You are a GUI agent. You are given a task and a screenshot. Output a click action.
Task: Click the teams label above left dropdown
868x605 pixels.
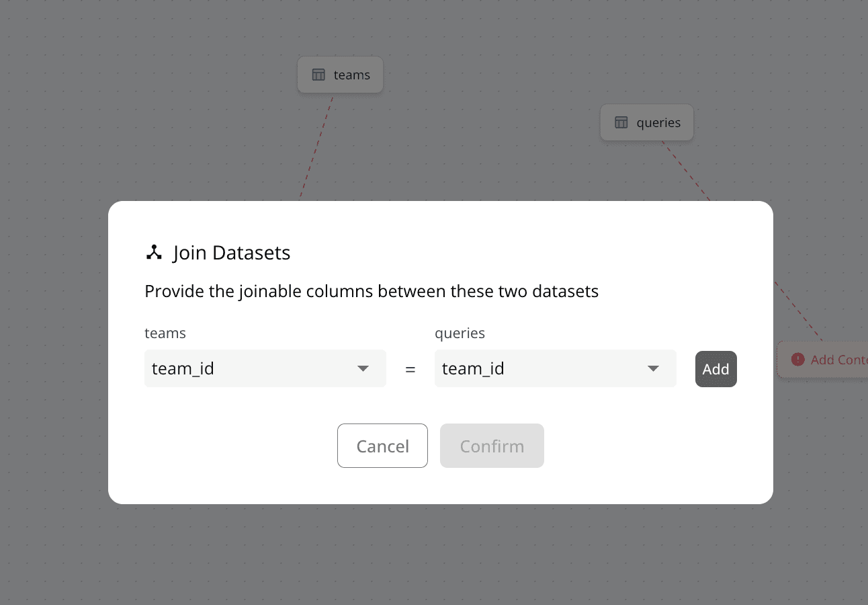click(165, 333)
